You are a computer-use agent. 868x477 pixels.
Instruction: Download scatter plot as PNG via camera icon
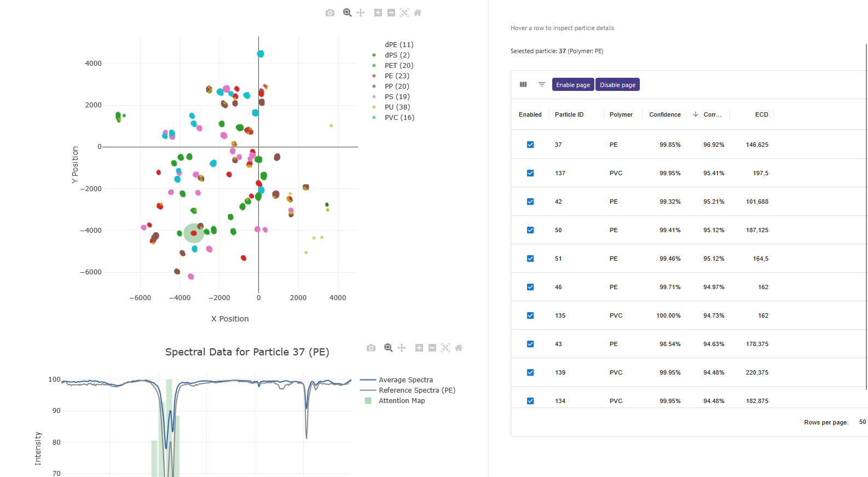click(329, 13)
